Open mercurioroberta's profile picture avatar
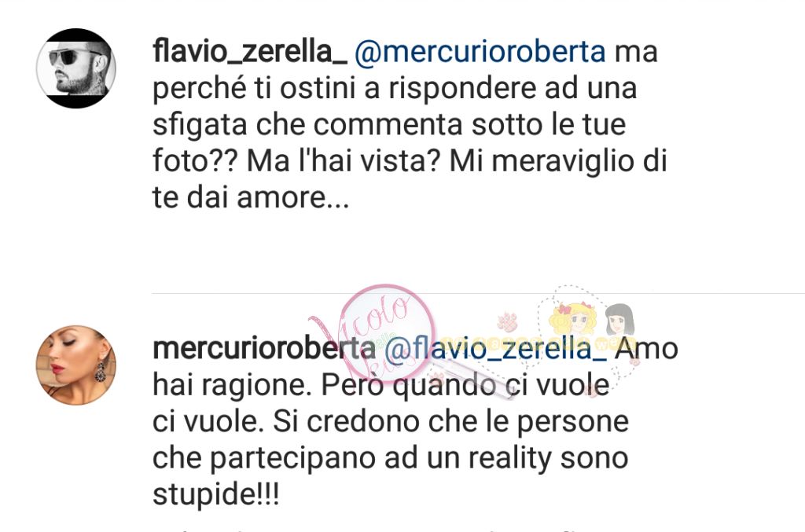Screen dimensions: 805x532 point(76,365)
